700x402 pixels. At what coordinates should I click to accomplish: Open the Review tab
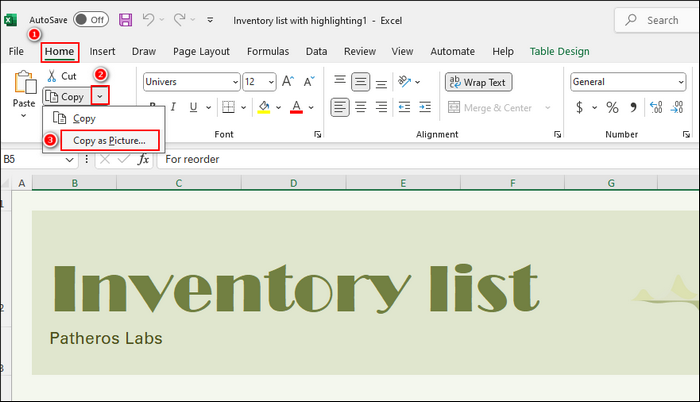[x=360, y=51]
